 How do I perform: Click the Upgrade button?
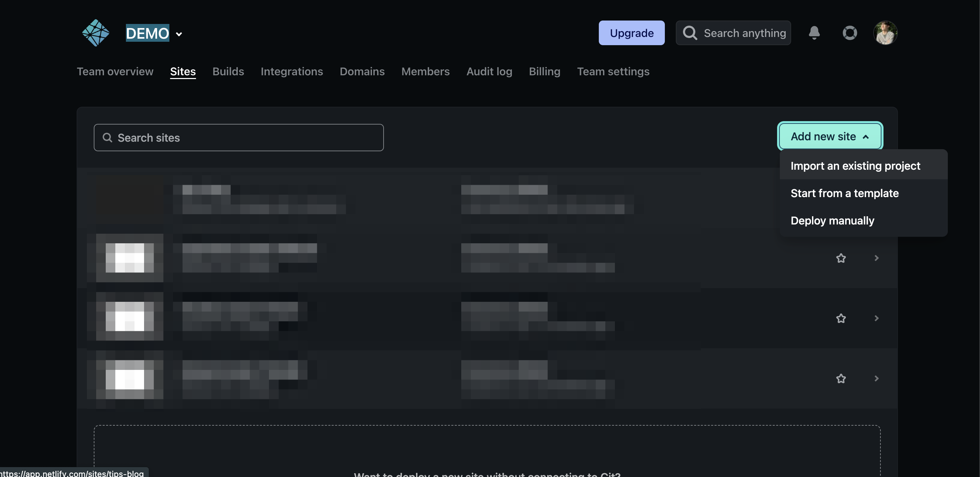click(632, 33)
